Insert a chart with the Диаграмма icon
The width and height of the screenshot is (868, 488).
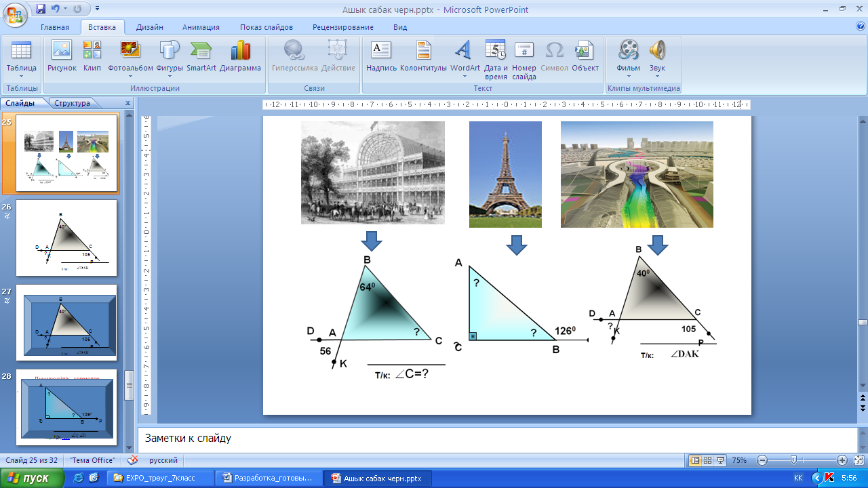(240, 57)
